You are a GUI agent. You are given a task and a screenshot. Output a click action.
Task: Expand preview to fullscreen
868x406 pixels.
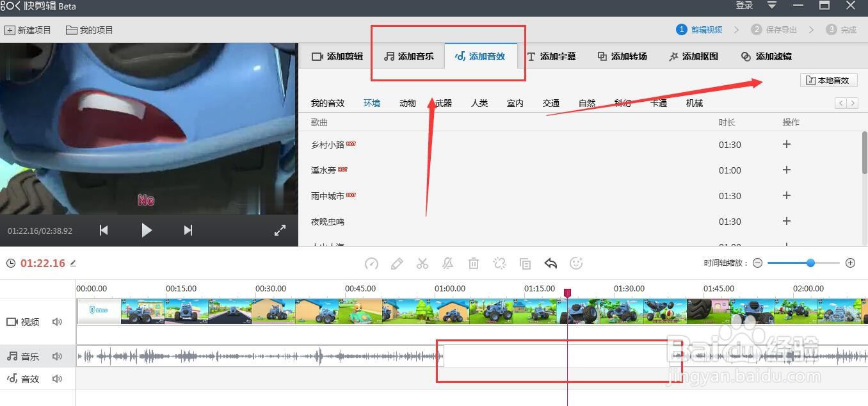point(280,230)
